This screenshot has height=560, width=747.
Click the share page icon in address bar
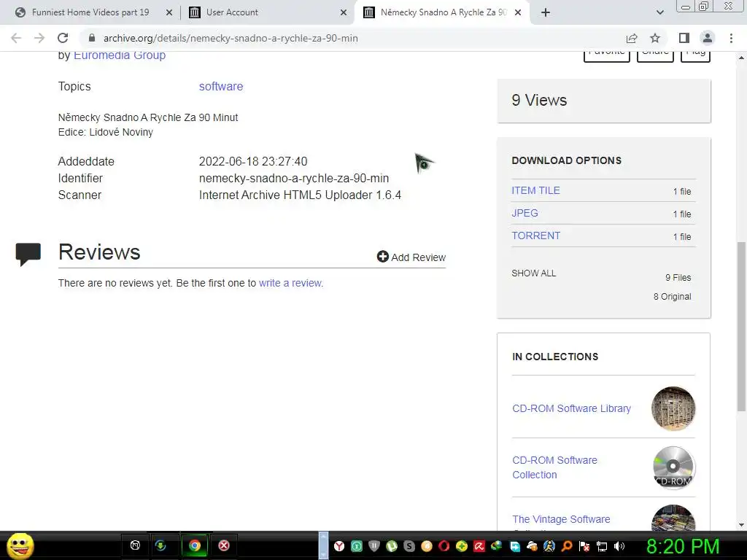tap(632, 38)
